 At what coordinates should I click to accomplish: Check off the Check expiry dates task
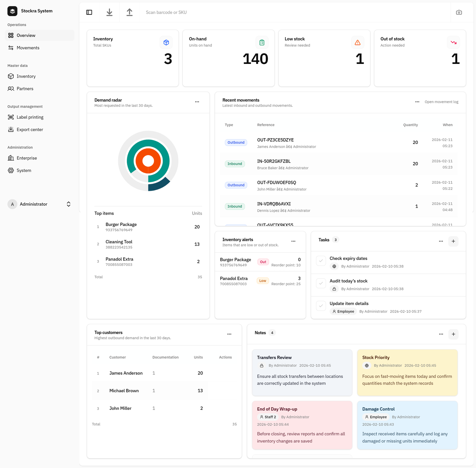(321, 261)
